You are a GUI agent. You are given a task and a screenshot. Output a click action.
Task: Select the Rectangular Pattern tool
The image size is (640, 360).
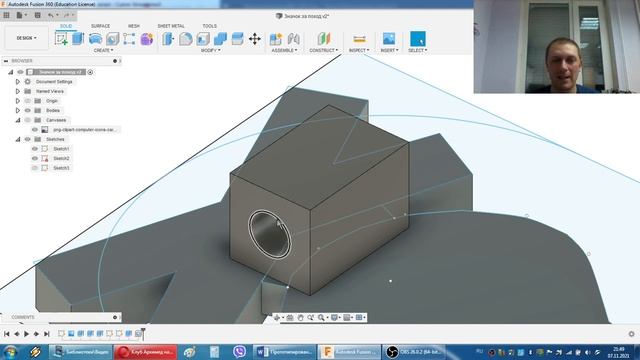129,39
